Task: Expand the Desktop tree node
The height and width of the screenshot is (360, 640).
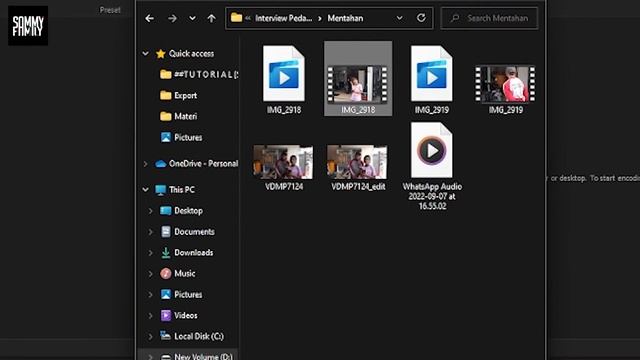Action: 151,211
